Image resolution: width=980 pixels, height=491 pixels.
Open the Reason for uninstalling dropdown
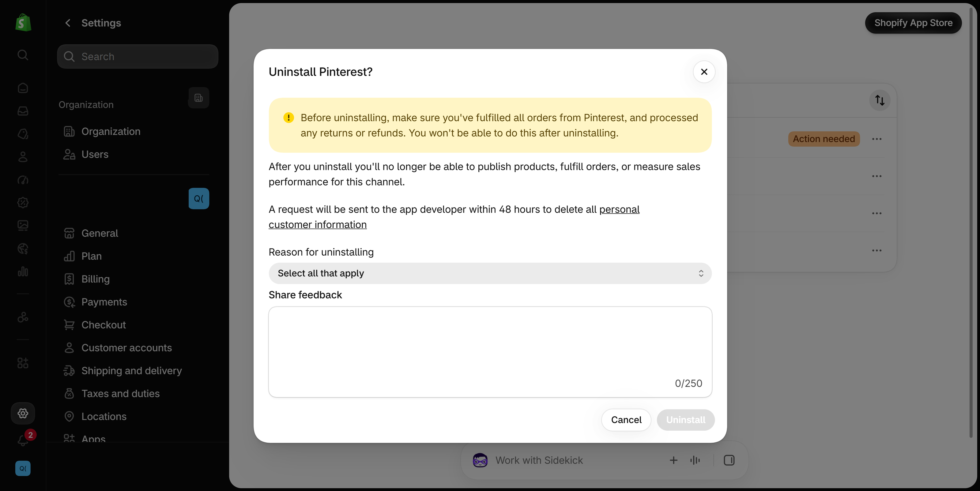click(490, 273)
